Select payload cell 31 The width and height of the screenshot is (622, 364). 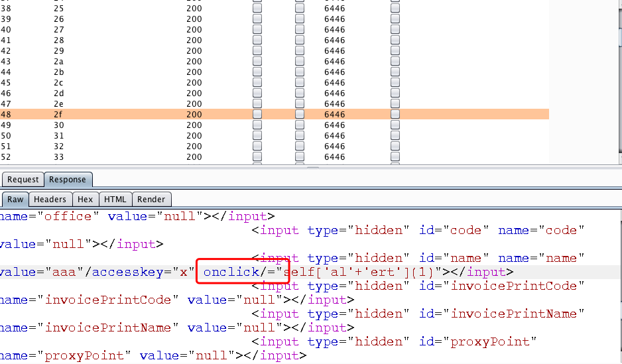coord(59,136)
